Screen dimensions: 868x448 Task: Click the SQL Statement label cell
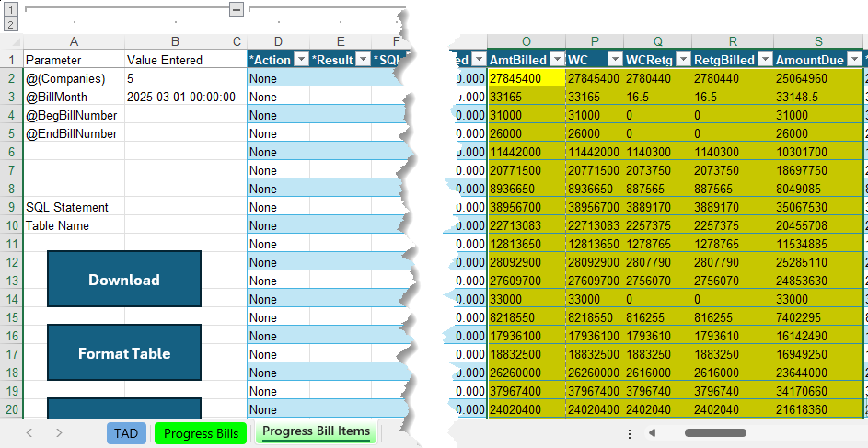click(x=74, y=207)
